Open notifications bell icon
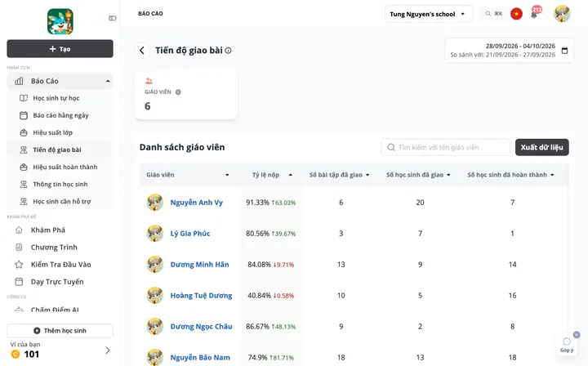The height and width of the screenshot is (366, 588). tap(534, 14)
